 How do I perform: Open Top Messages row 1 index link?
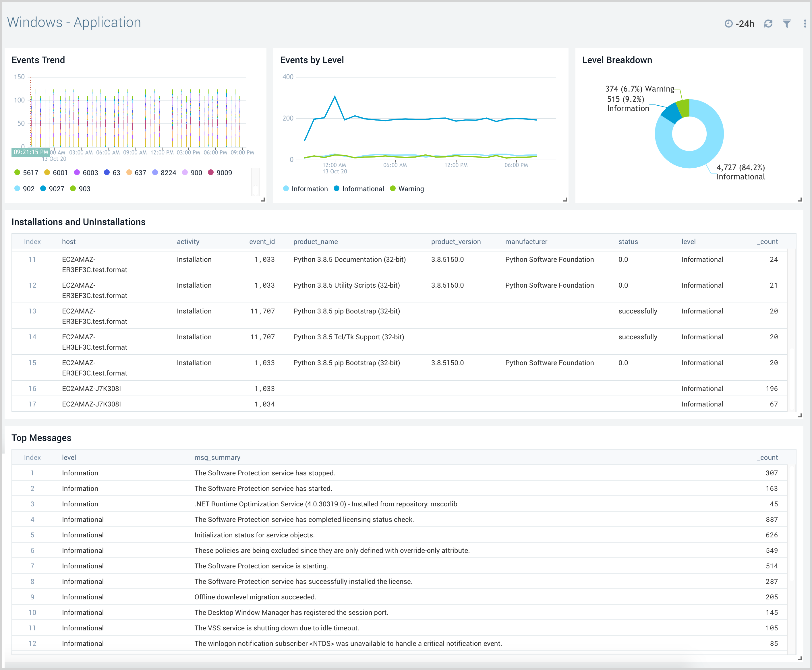32,473
